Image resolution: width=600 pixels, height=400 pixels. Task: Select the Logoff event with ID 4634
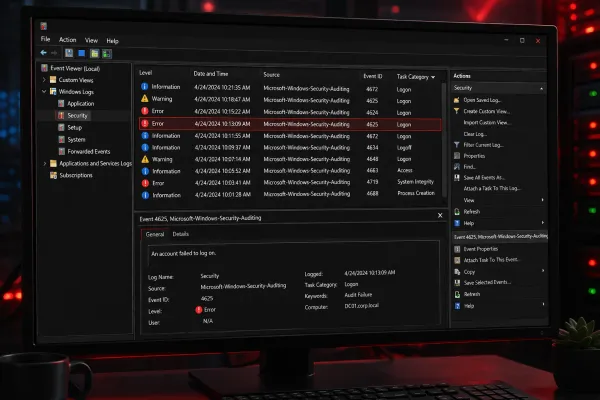tap(290, 147)
